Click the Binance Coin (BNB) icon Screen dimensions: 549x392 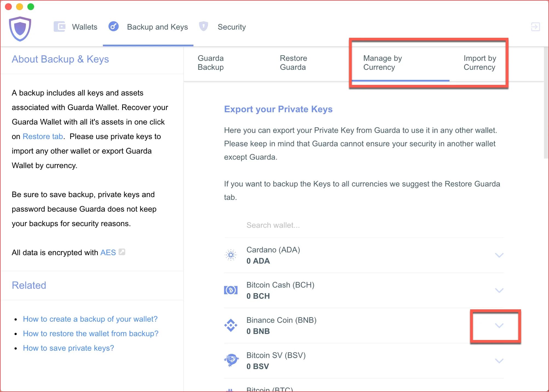click(x=231, y=325)
